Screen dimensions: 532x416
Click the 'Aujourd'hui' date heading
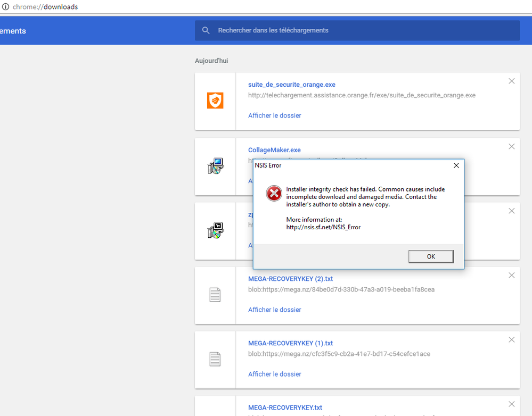click(x=211, y=61)
